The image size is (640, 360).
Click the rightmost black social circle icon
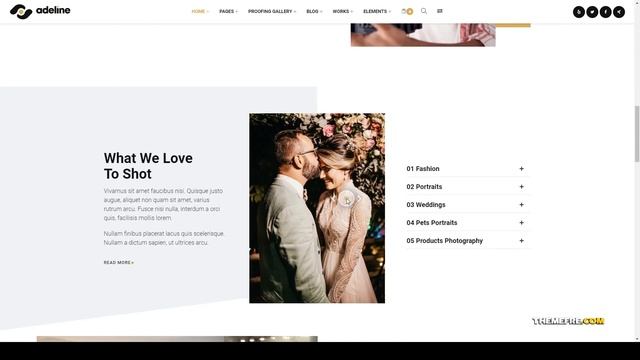click(619, 12)
